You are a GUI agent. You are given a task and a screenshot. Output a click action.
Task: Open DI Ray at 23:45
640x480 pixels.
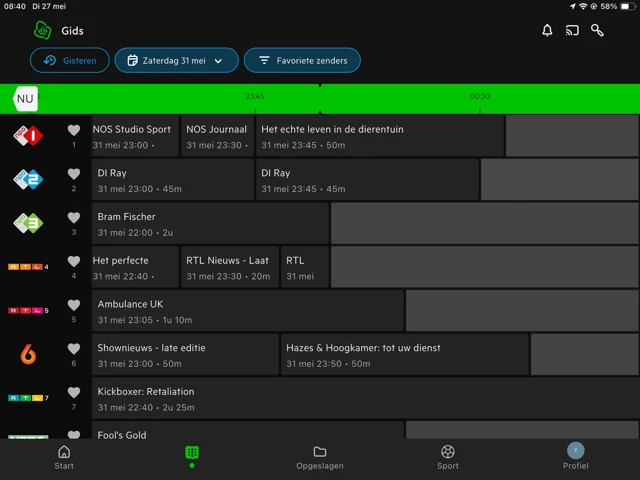[x=367, y=180]
